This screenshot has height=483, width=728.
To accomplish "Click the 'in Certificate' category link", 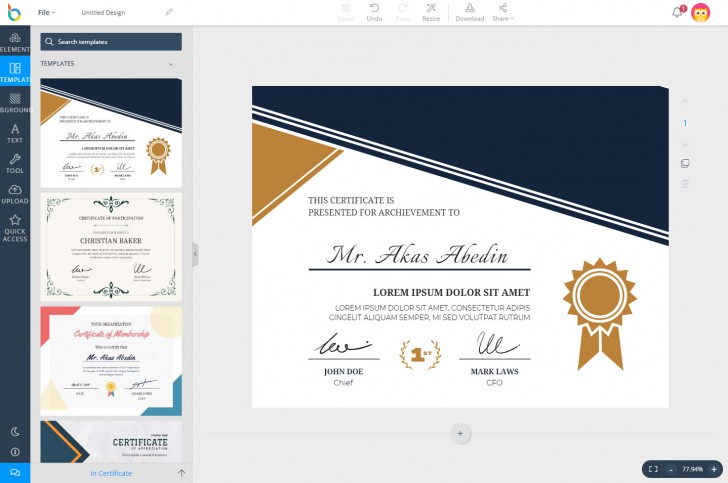I will click(x=111, y=473).
